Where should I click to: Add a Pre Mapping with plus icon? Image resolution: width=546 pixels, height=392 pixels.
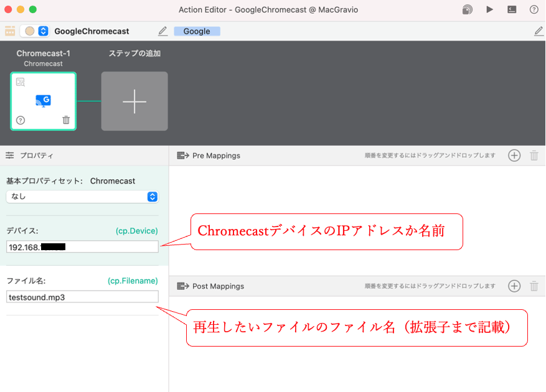[x=514, y=156]
